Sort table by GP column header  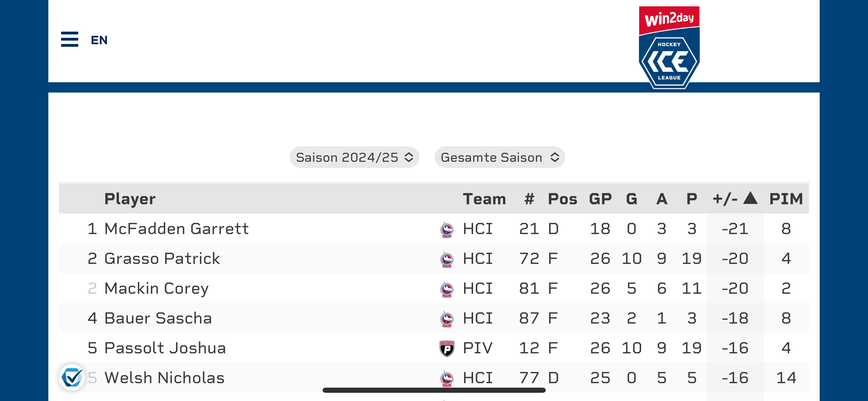[x=600, y=199]
